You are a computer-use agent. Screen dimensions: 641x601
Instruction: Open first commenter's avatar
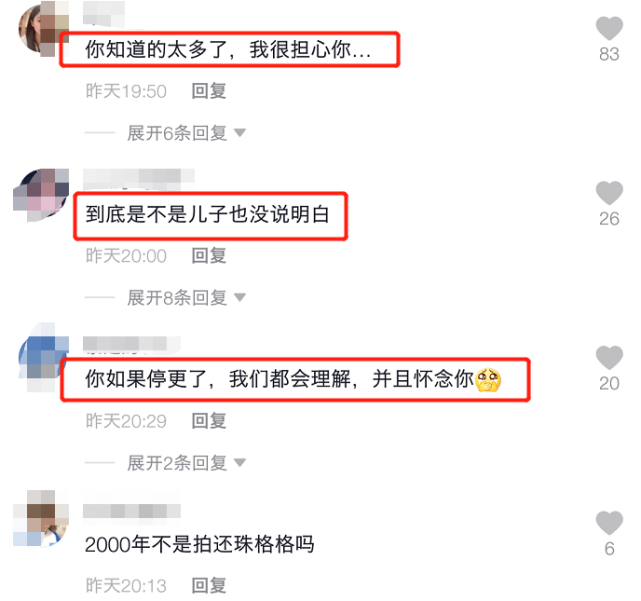click(x=43, y=29)
